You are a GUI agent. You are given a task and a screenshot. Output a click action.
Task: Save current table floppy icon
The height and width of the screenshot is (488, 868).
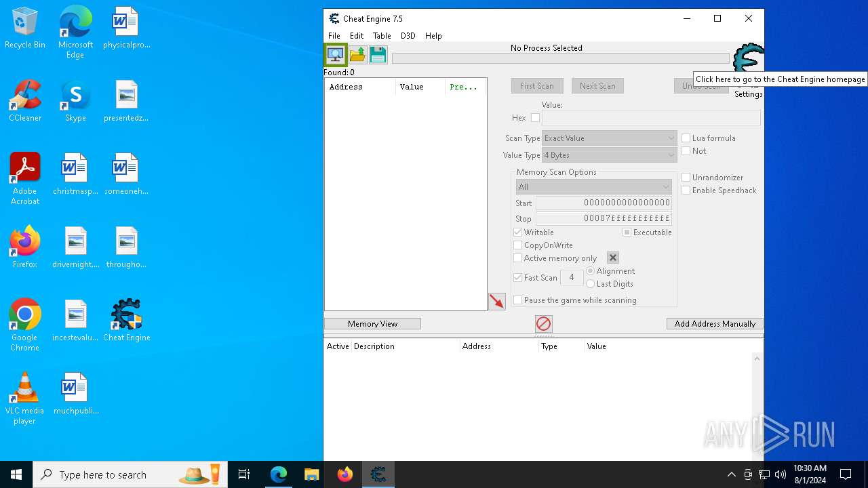point(378,55)
